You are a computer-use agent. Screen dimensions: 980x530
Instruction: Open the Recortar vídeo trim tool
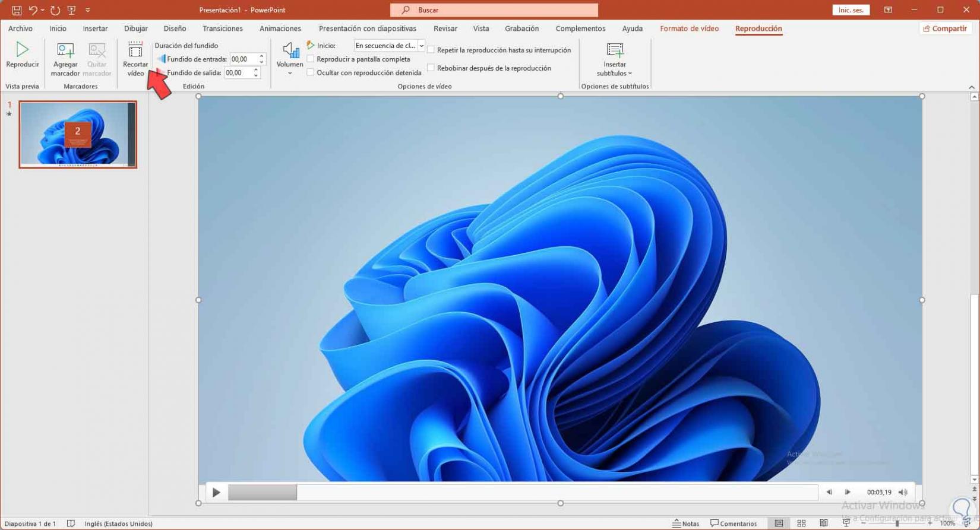(135, 59)
